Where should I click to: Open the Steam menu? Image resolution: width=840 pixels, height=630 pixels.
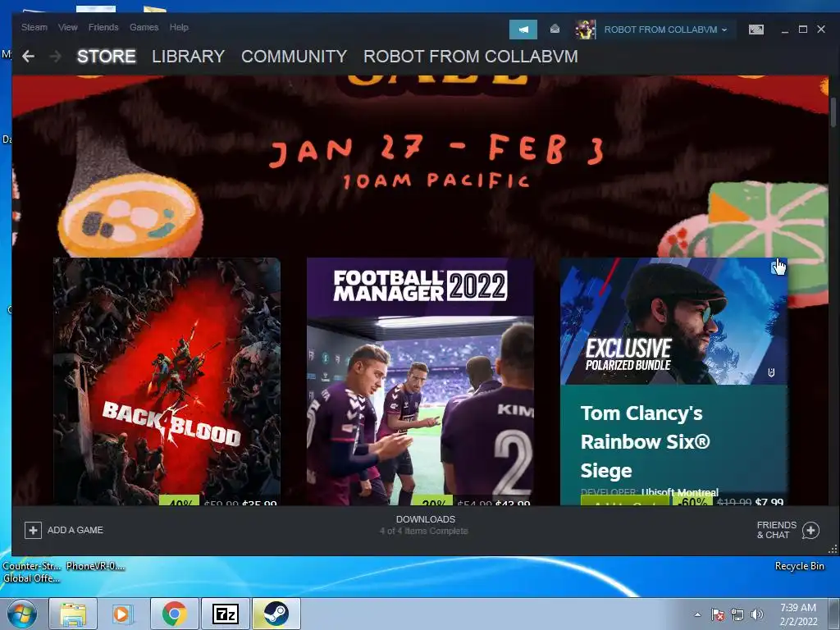point(34,27)
